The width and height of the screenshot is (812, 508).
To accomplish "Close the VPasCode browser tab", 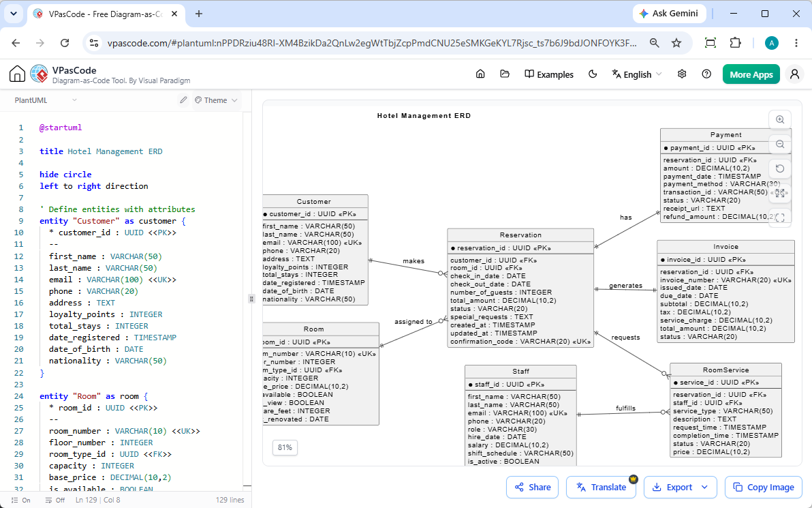I will pos(175,14).
